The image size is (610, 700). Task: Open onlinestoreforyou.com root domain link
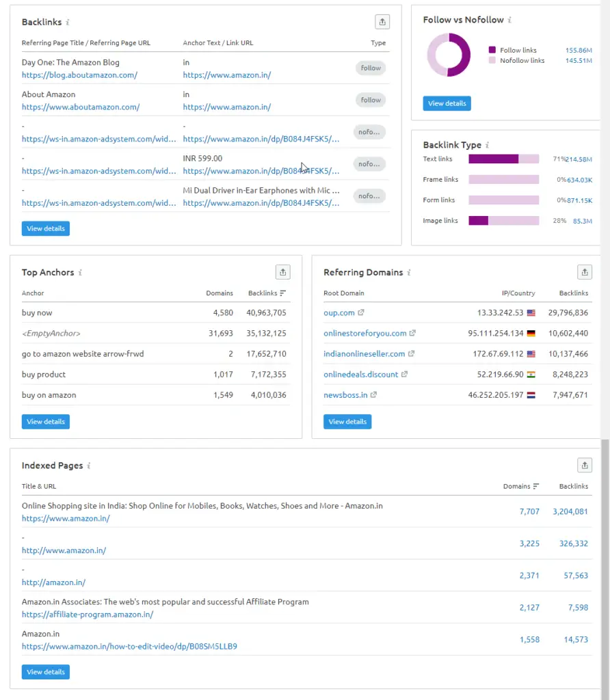[x=365, y=333]
